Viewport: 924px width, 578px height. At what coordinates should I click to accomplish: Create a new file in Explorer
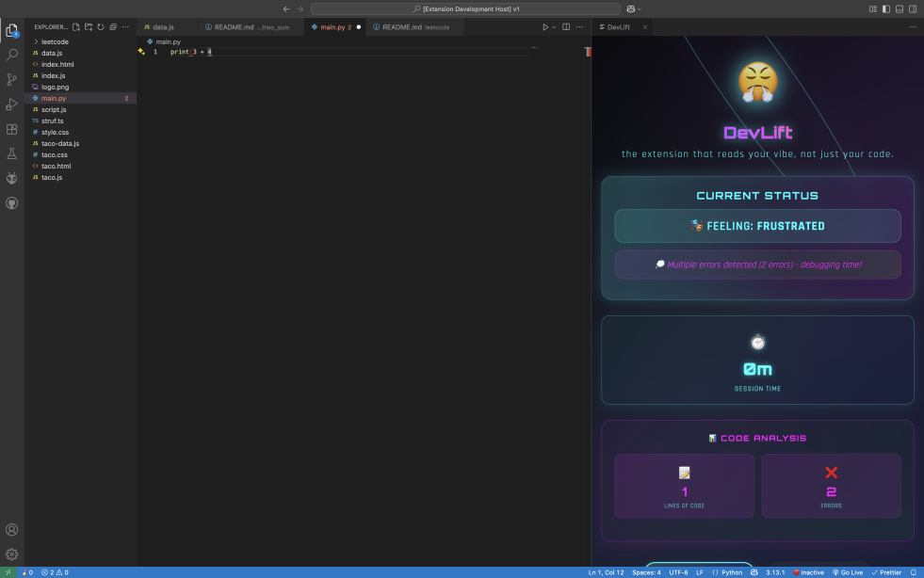pyautogui.click(x=76, y=27)
